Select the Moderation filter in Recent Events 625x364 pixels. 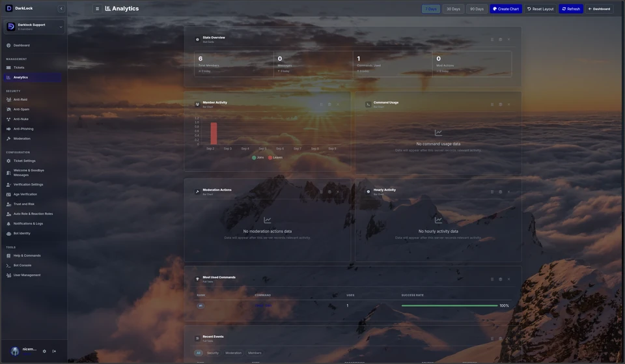[x=233, y=353]
